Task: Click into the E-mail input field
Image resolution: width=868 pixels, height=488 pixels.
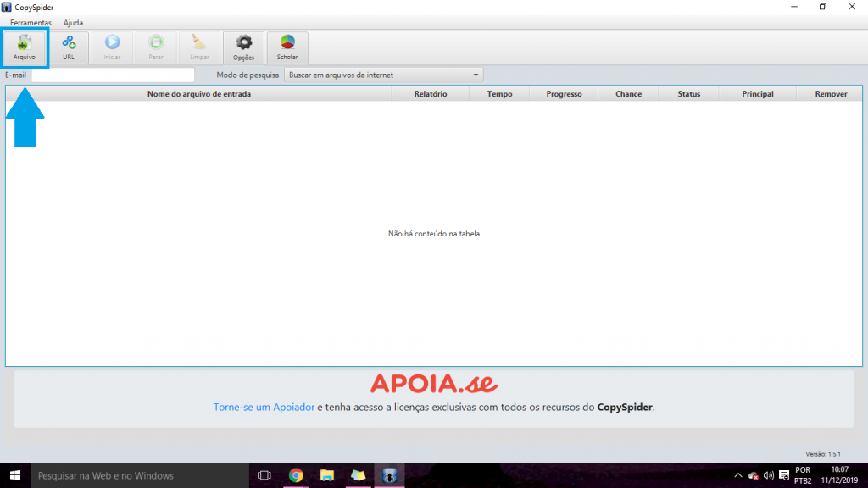Action: coord(113,75)
